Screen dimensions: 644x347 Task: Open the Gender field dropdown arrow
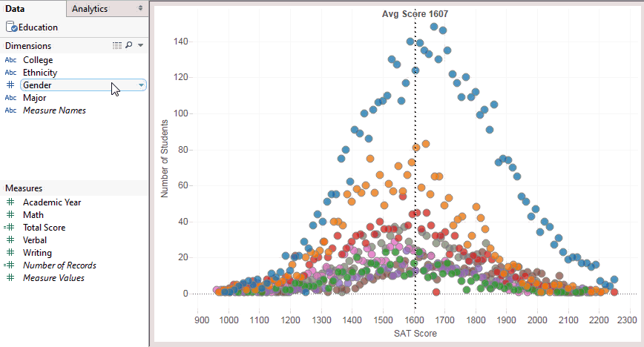pos(141,85)
